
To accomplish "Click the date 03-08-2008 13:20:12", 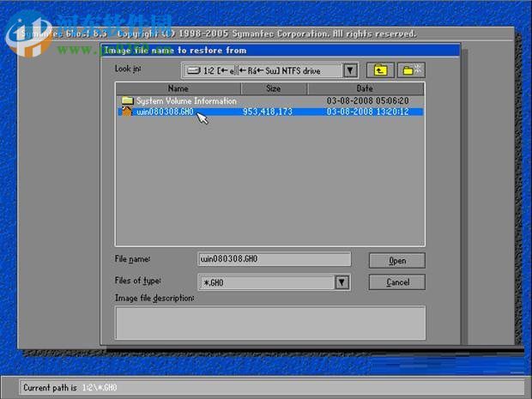I will (367, 112).
